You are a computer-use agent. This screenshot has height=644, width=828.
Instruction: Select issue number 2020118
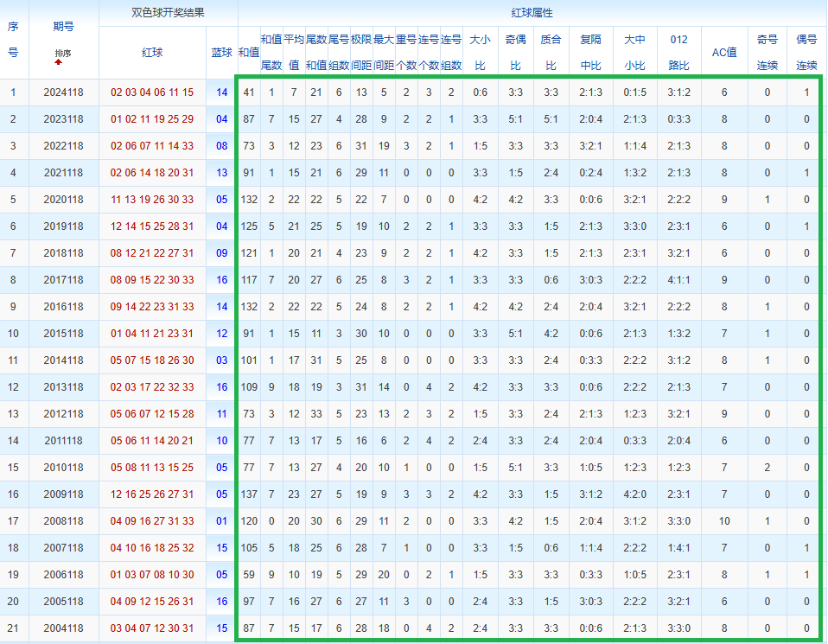click(63, 200)
